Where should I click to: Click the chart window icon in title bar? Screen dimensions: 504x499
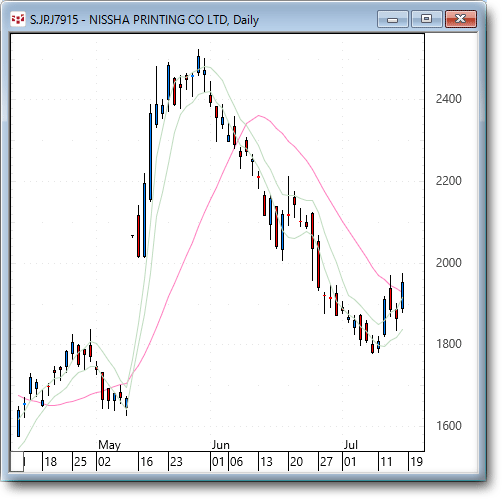click(x=18, y=19)
